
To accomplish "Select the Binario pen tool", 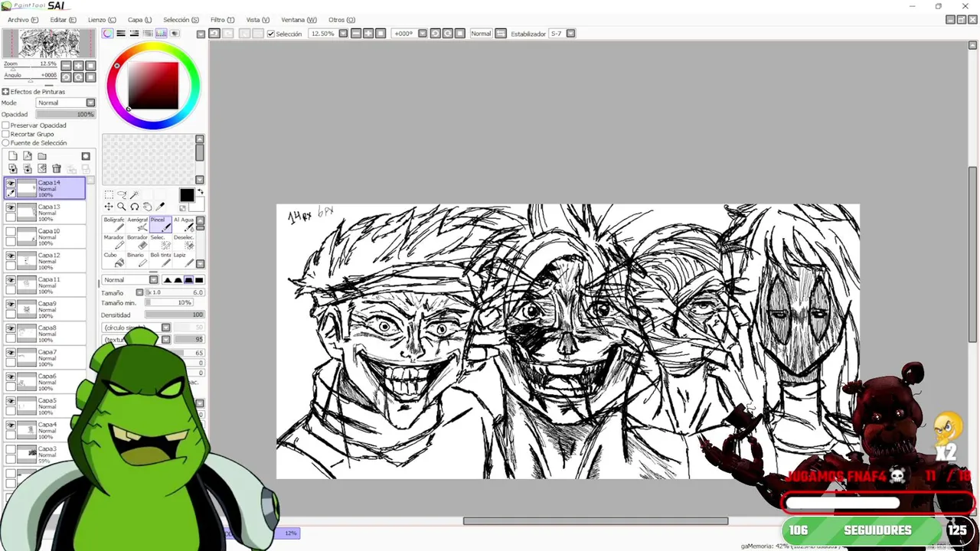I will pyautogui.click(x=137, y=259).
